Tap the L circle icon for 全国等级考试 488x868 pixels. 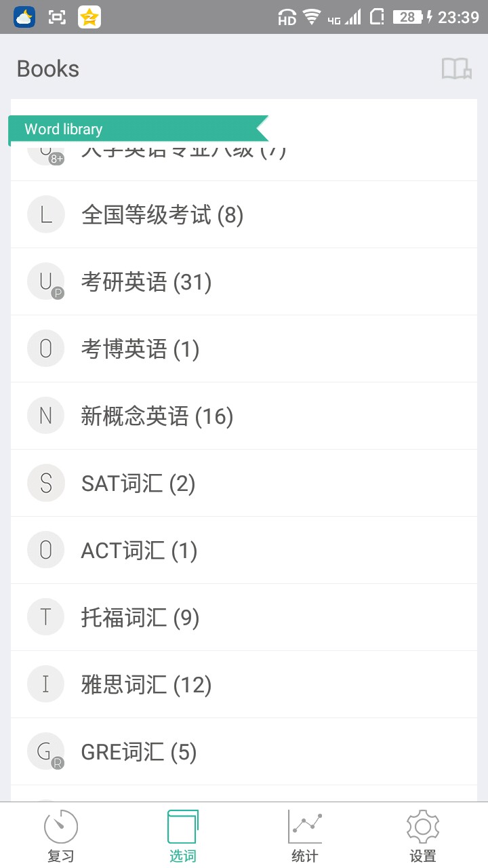coord(45,214)
